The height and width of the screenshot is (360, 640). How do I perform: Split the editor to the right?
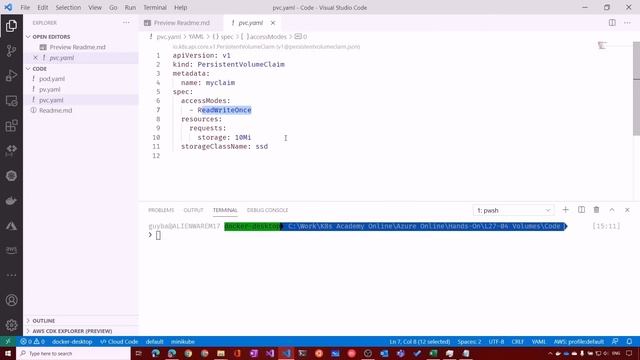(x=612, y=23)
